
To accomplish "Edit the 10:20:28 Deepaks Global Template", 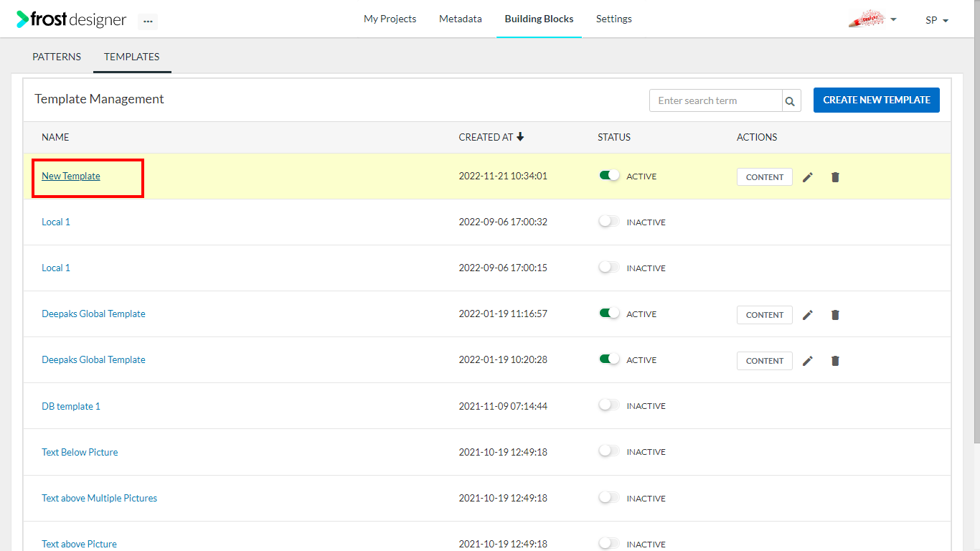I will tap(808, 361).
